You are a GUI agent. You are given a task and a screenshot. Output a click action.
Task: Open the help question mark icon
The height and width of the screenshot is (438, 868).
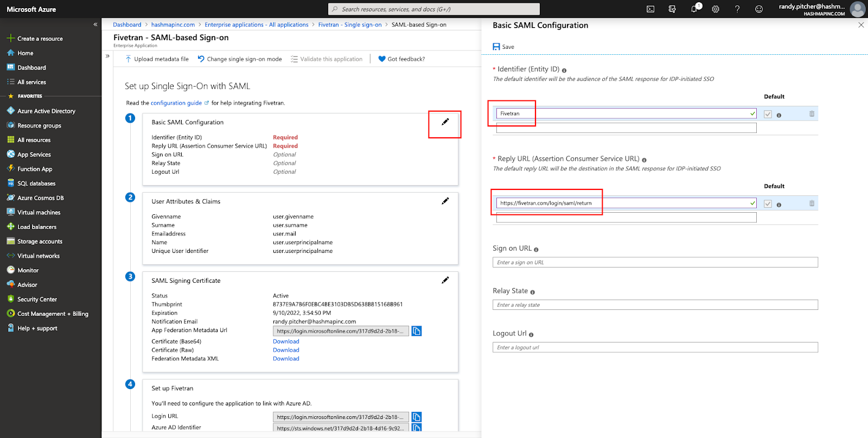[737, 9]
